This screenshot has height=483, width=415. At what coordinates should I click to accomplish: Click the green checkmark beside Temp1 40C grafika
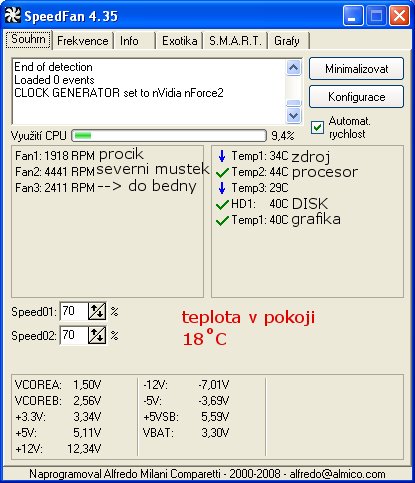click(222, 220)
